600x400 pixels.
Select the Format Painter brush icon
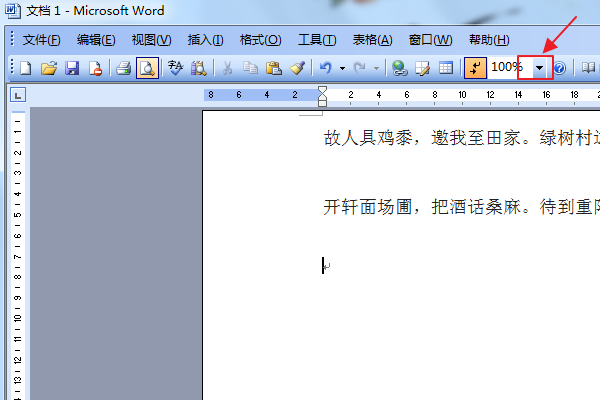click(297, 68)
